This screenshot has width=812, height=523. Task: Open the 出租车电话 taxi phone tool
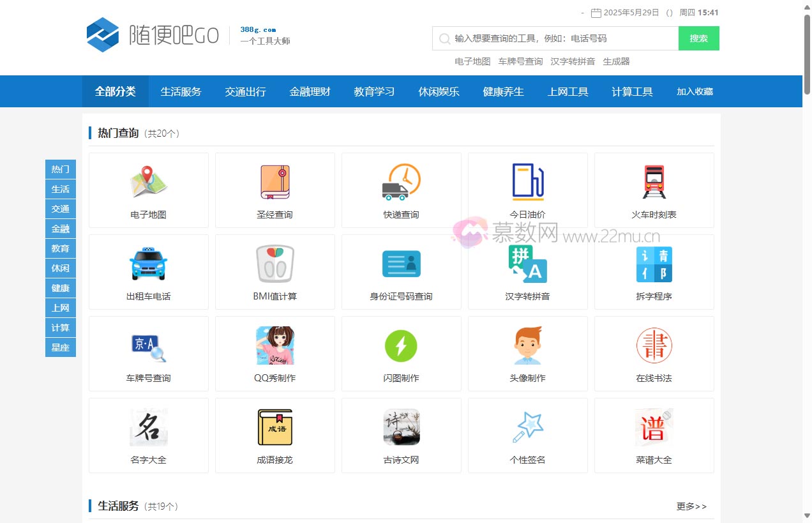coord(148,271)
